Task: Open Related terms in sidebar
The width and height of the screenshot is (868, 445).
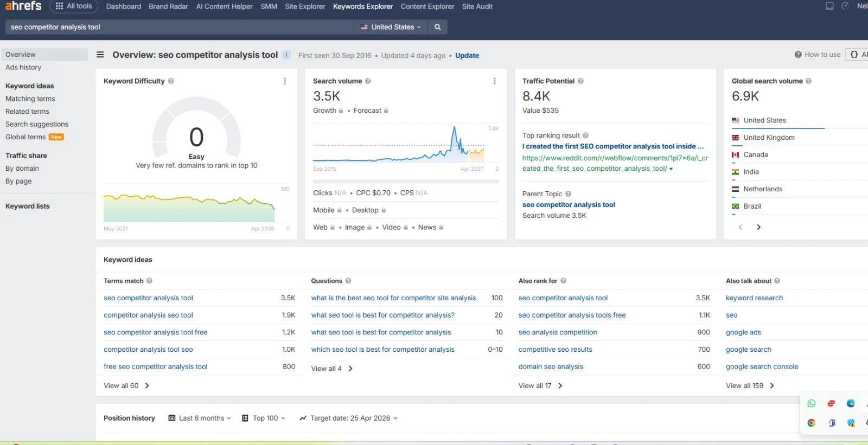Action: pyautogui.click(x=27, y=111)
